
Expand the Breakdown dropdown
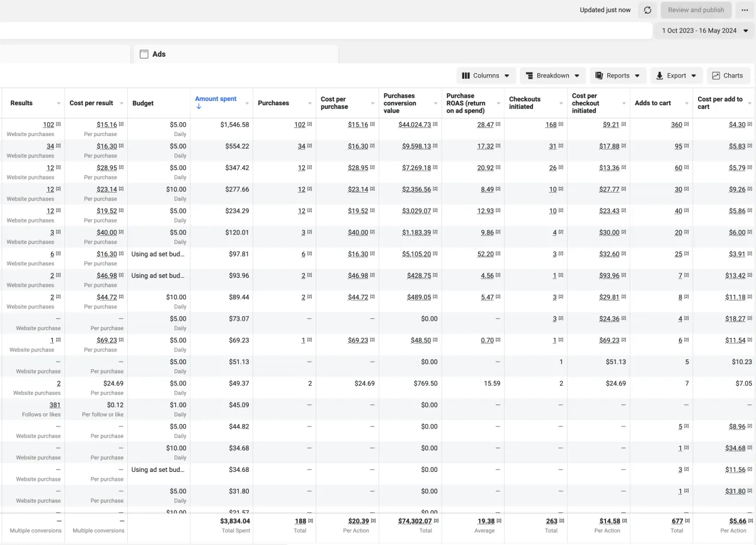(553, 76)
